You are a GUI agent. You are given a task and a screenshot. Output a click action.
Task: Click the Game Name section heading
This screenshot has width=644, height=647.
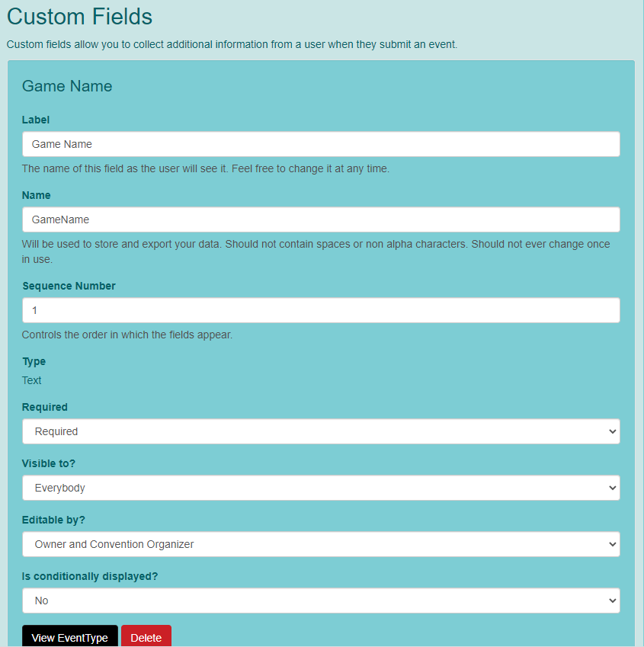tap(67, 86)
